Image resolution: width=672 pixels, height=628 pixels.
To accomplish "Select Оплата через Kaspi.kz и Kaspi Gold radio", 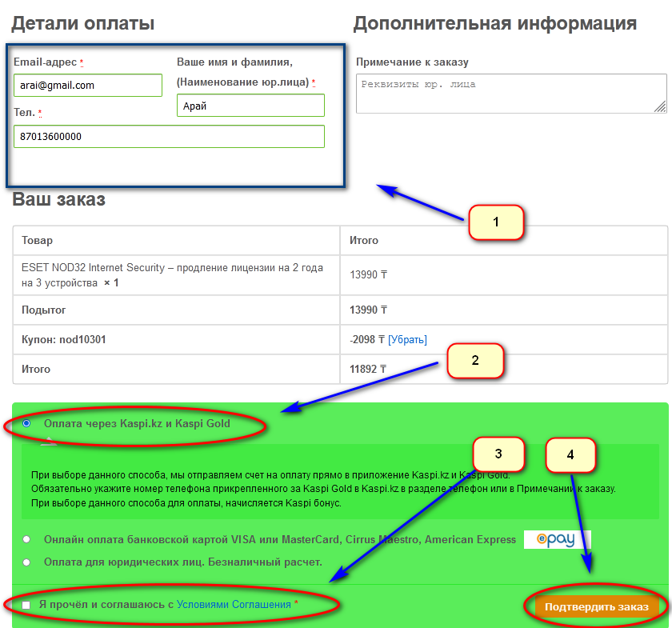I will coord(26,423).
